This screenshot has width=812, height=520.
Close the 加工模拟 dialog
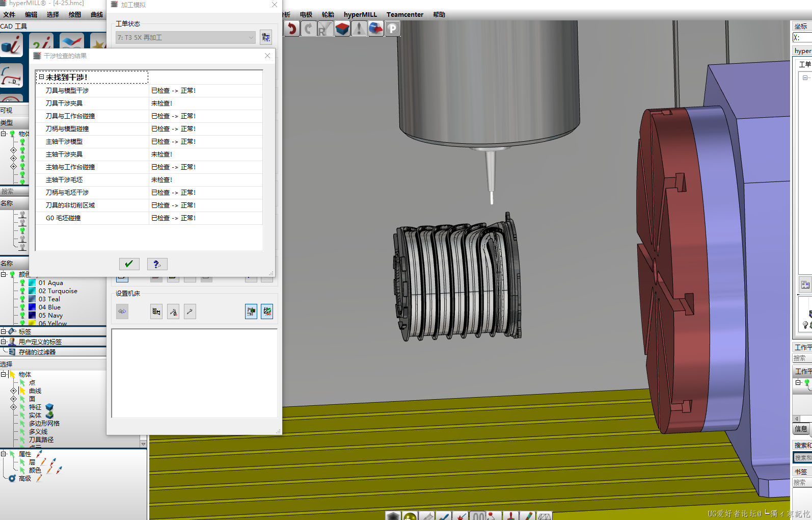(x=275, y=5)
